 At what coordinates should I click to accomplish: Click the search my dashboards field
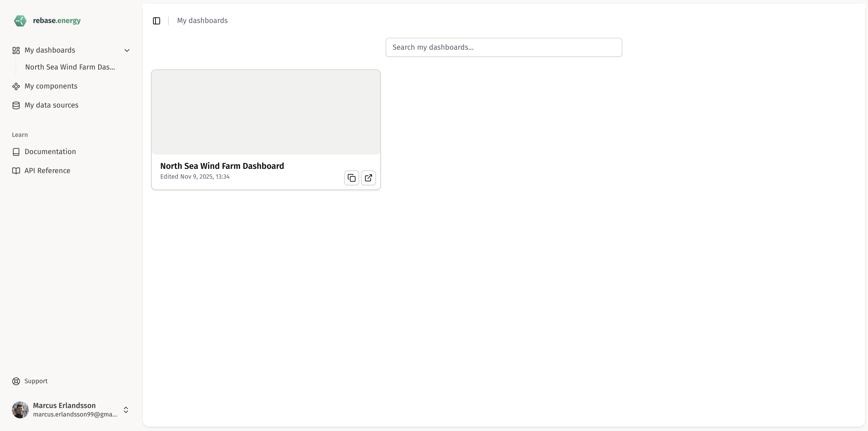pyautogui.click(x=503, y=47)
